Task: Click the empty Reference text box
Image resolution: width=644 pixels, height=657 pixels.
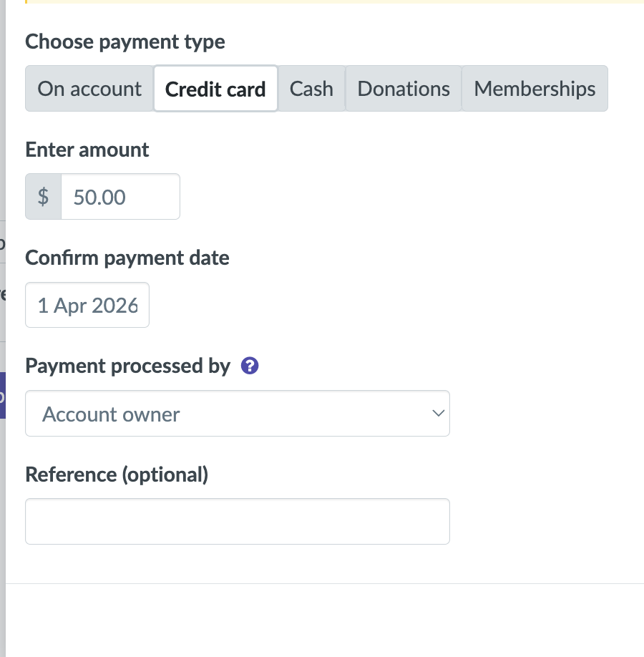Action: [237, 522]
